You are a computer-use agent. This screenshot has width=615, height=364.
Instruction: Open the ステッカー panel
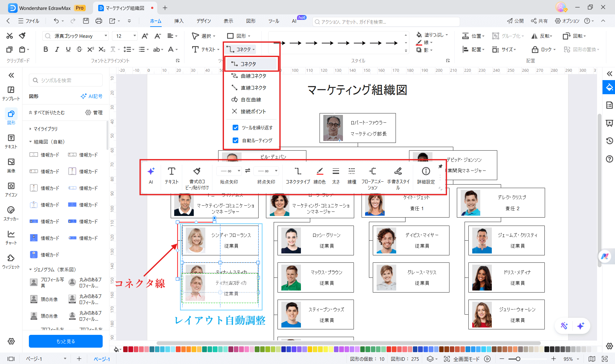click(x=11, y=213)
